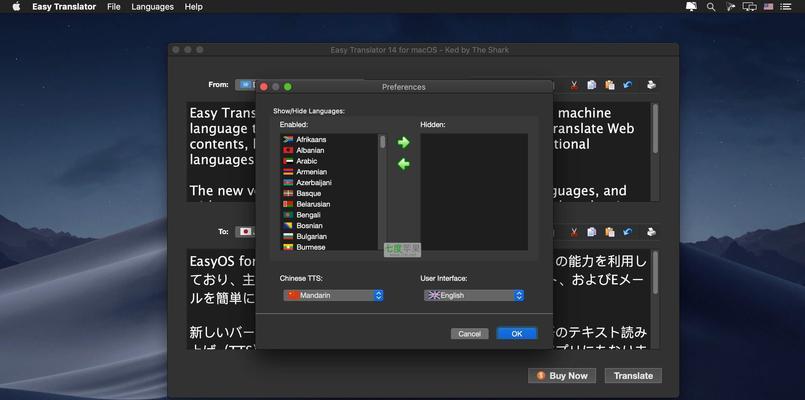Open Notification Center list icon
Viewport: 805px width, 400px height.
point(785,7)
